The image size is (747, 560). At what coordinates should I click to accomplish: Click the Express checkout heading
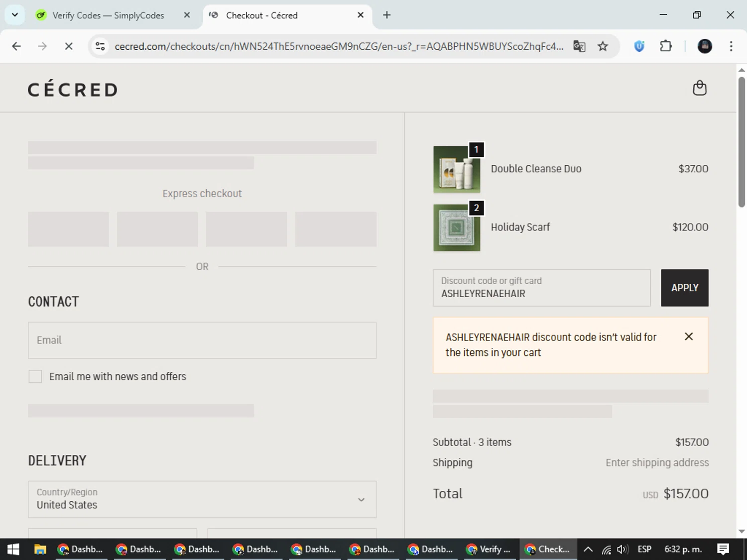(x=202, y=194)
